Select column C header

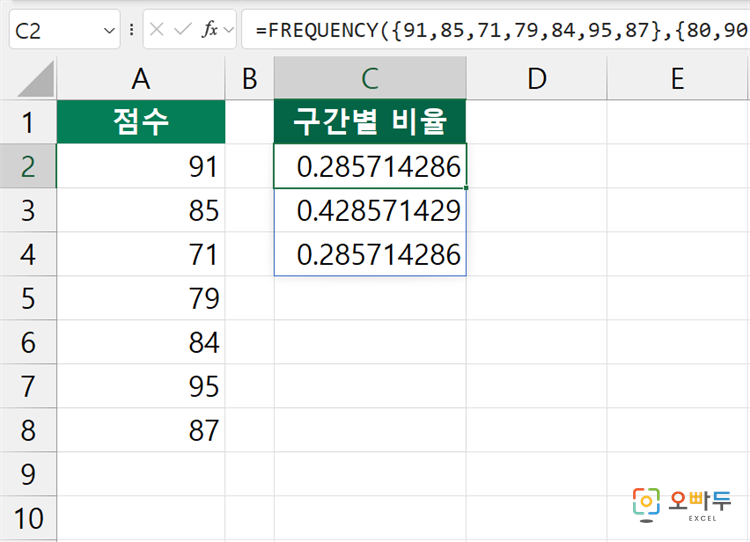point(370,78)
